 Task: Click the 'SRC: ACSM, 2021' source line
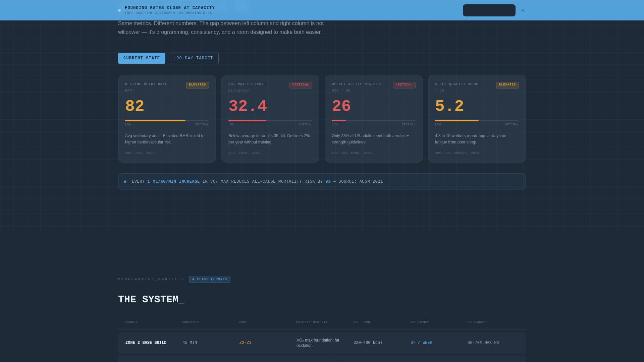pyautogui.click(x=244, y=153)
